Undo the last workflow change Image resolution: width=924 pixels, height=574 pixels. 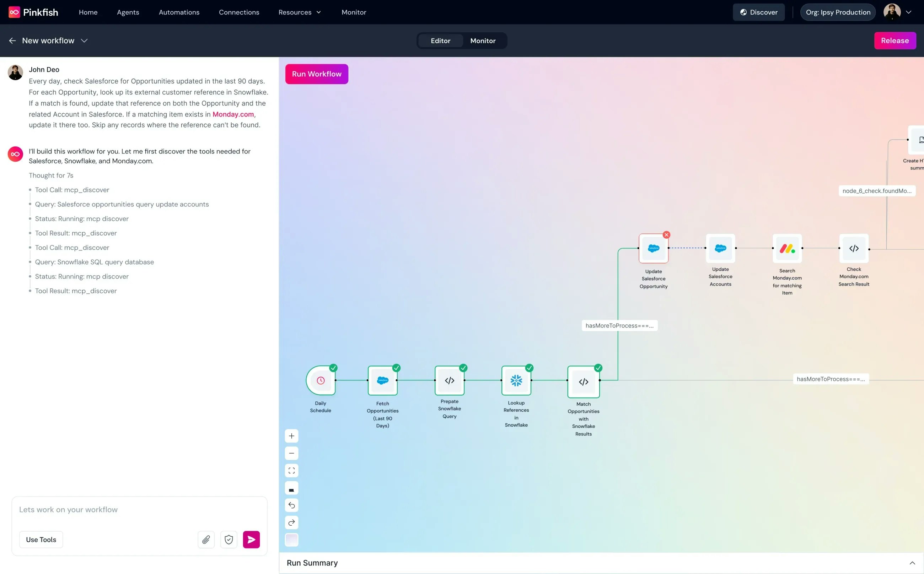coord(291,505)
